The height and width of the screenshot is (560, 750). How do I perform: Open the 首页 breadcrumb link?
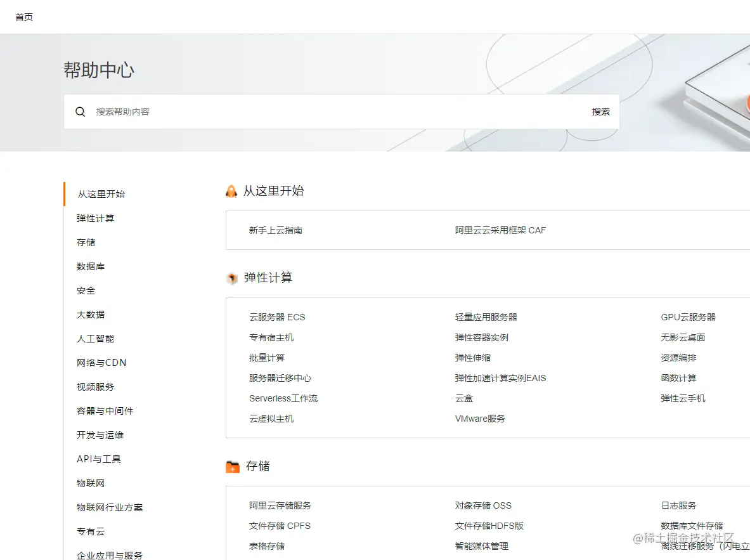pos(24,17)
